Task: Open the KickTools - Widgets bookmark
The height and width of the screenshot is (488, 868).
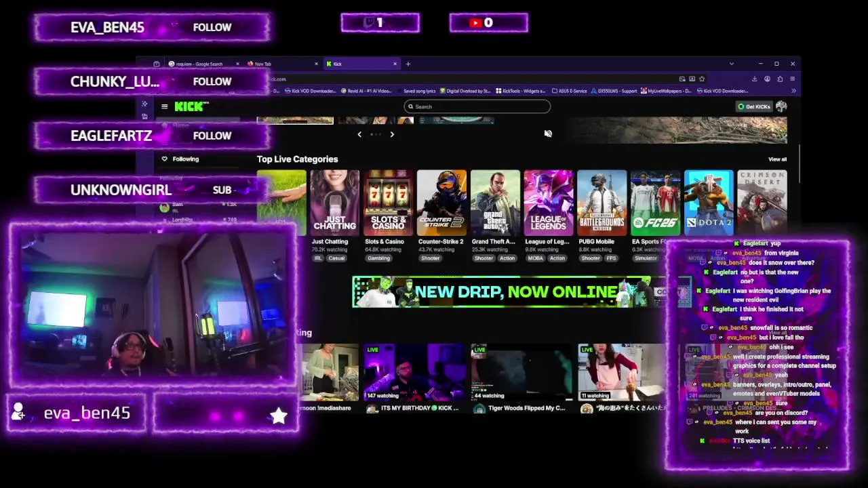Action: 521,91
